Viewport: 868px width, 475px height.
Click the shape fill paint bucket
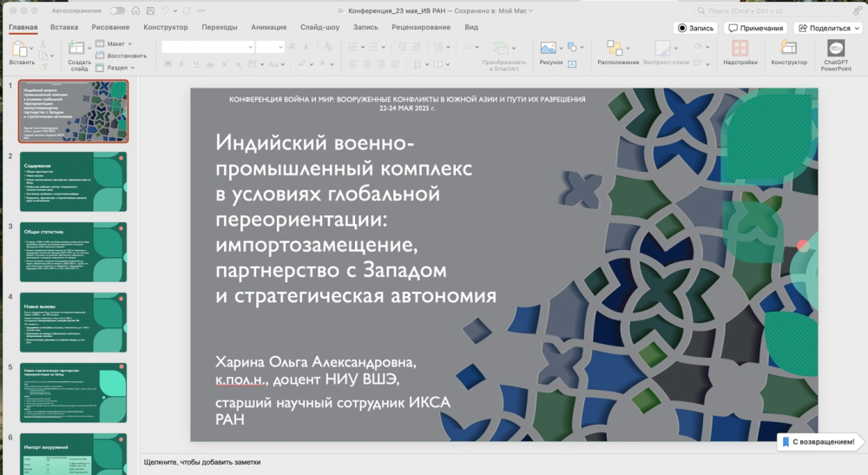click(698, 47)
